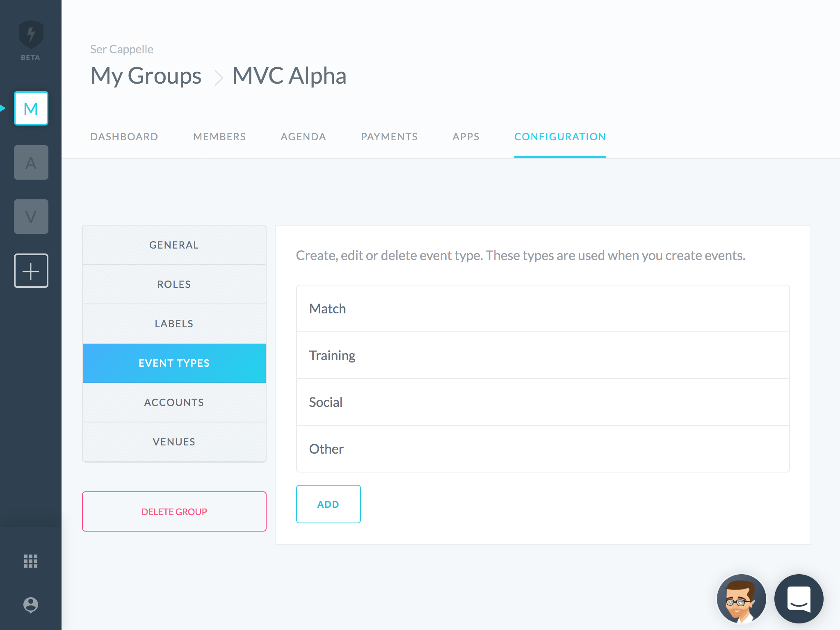Select the M group icon
The width and height of the screenshot is (840, 630).
click(31, 108)
